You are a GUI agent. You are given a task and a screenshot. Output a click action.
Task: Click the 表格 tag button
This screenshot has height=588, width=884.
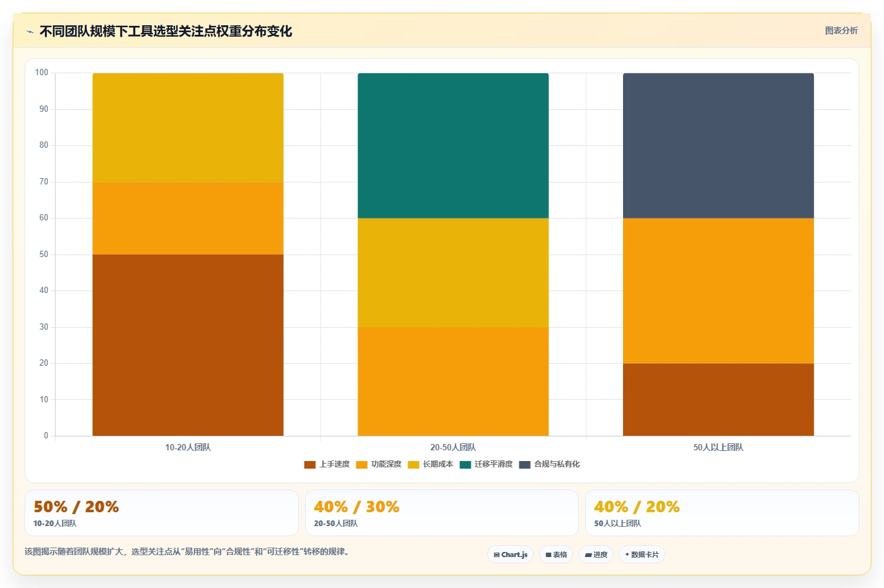pos(556,555)
